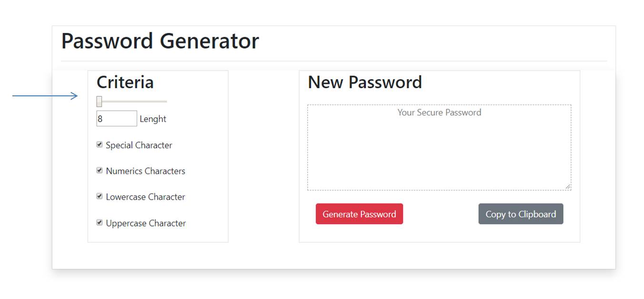Select the length input showing 8
The width and height of the screenshot is (644, 299).
116,118
